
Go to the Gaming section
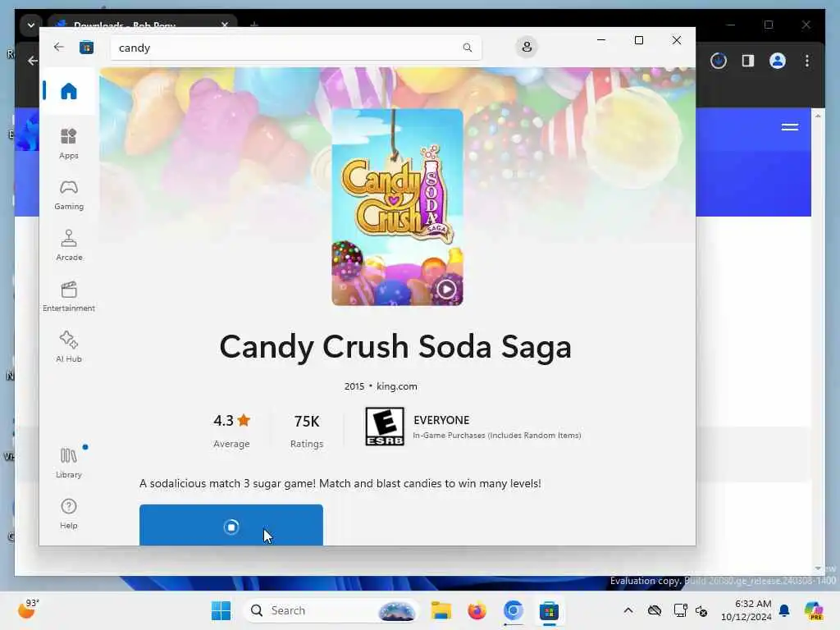pos(69,195)
